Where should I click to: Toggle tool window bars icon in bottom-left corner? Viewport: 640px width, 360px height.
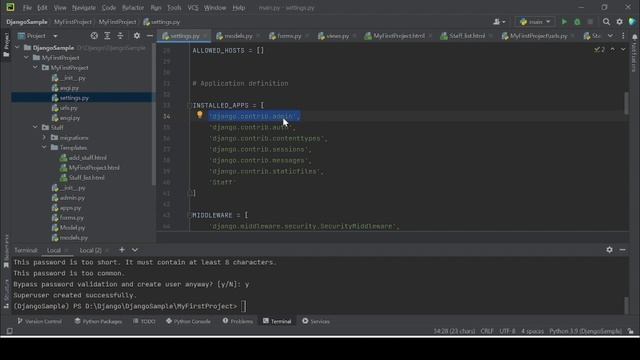coord(9,331)
